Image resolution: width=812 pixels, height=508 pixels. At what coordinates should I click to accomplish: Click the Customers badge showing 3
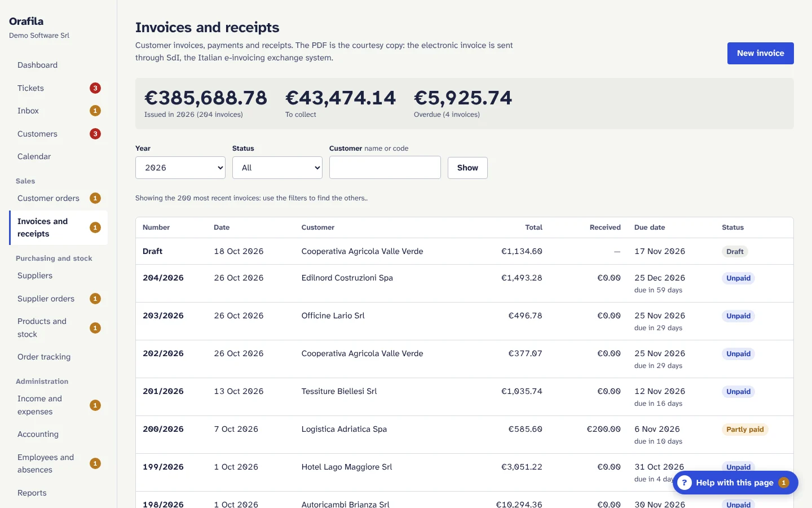(x=95, y=134)
